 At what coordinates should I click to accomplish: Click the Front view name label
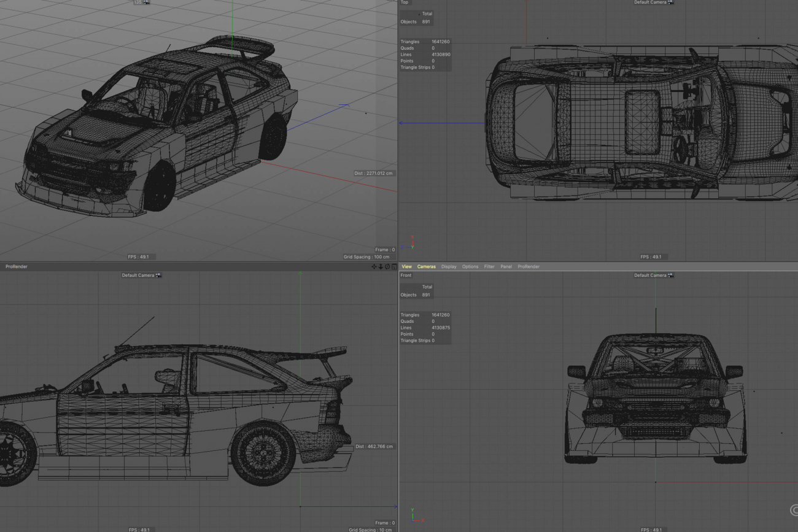pos(406,276)
